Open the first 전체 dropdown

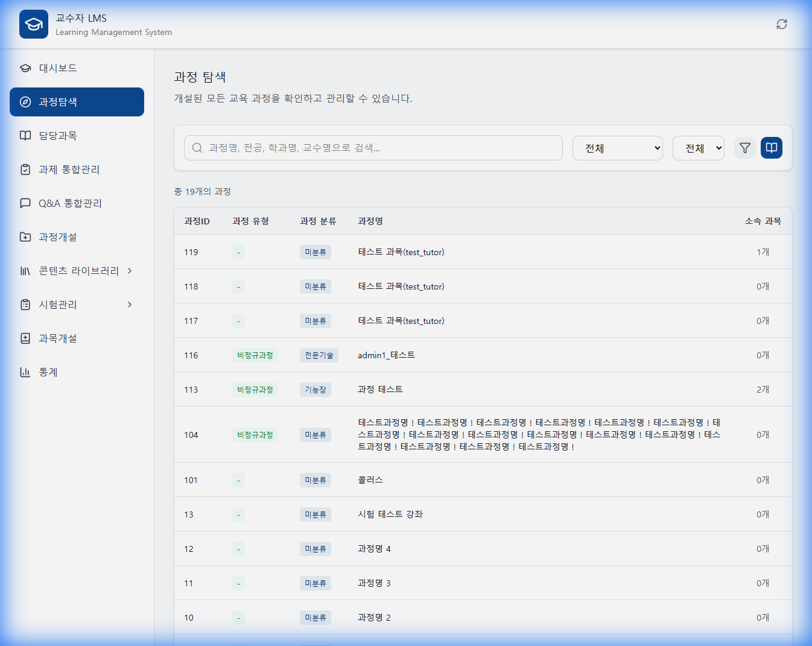(x=617, y=148)
